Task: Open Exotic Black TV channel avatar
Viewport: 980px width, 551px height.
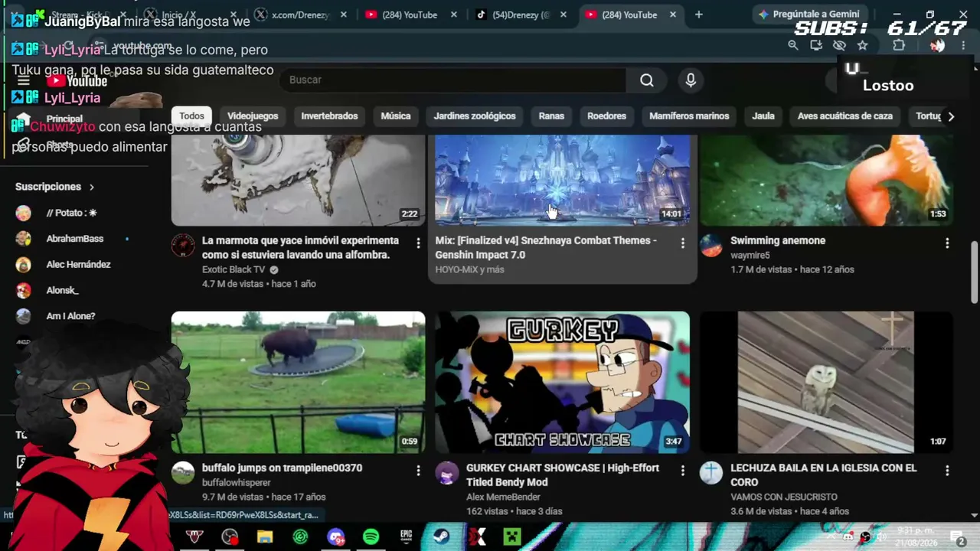Action: coord(183,246)
